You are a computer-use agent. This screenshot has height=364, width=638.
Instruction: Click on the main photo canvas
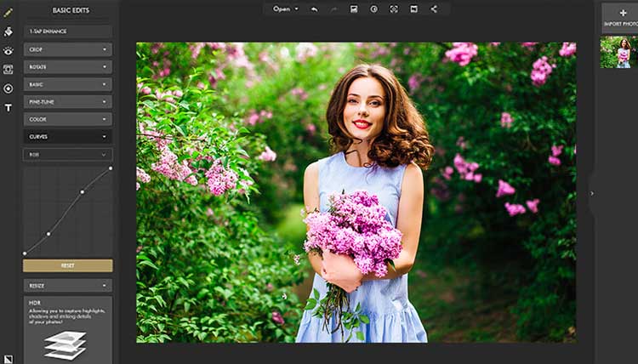(x=356, y=192)
